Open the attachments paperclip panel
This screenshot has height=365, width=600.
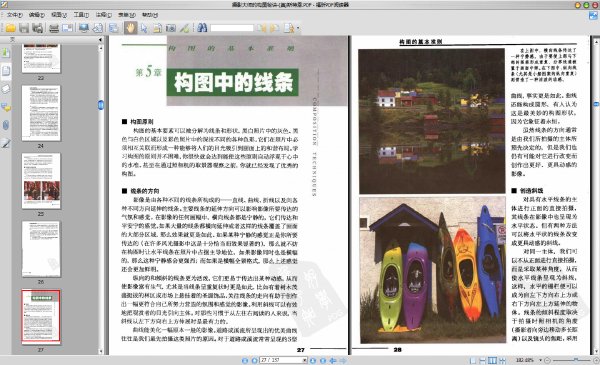(6, 125)
